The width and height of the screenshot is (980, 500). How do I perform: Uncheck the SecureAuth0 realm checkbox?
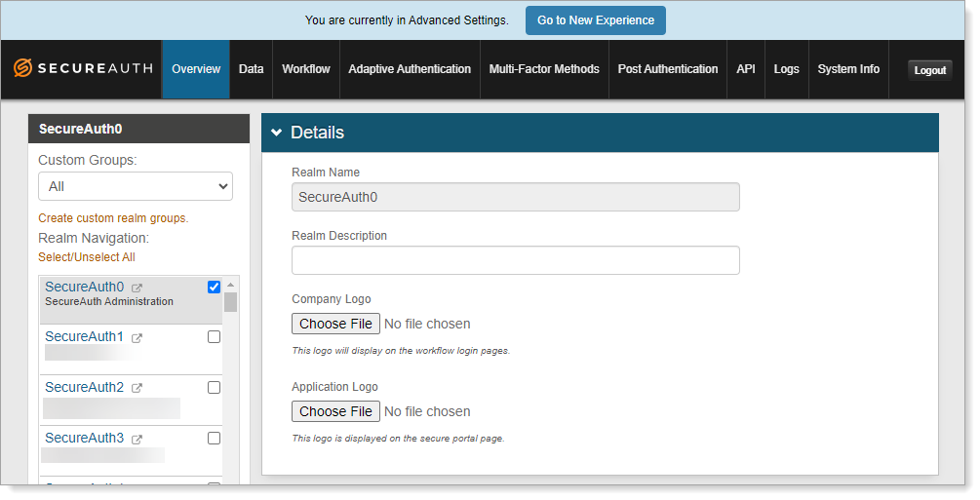point(215,287)
